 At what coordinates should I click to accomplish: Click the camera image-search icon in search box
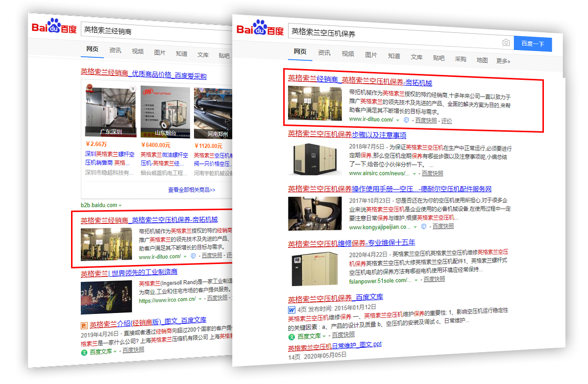(x=506, y=43)
